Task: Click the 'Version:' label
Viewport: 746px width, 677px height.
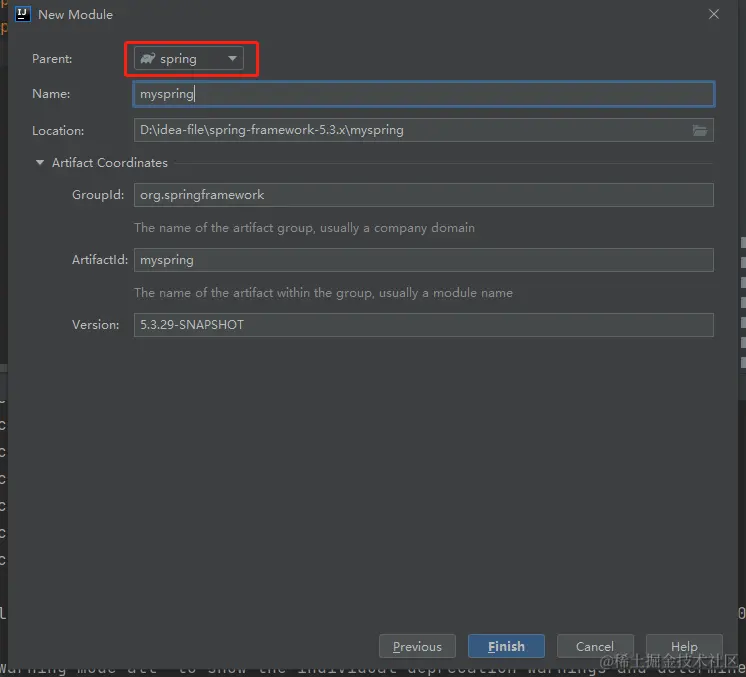Action: pyautogui.click(x=96, y=325)
